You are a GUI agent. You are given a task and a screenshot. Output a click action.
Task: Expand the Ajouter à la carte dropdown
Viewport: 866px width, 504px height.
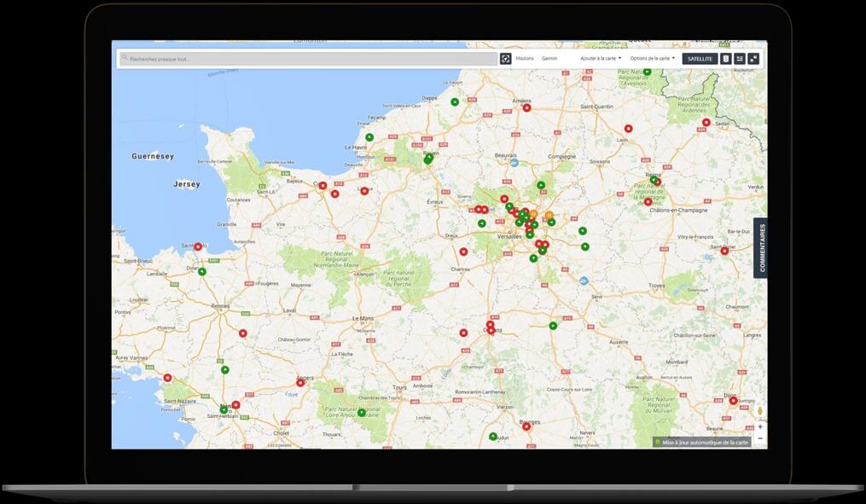[x=601, y=59]
